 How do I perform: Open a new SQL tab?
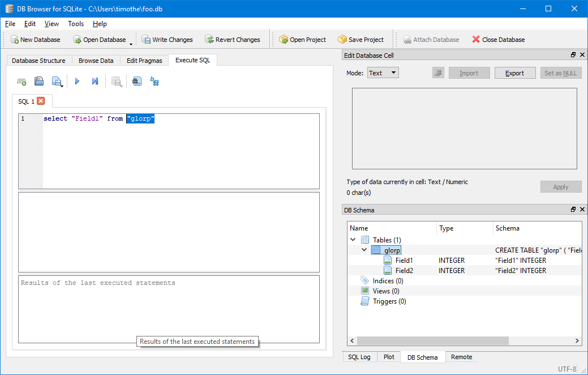tap(22, 81)
